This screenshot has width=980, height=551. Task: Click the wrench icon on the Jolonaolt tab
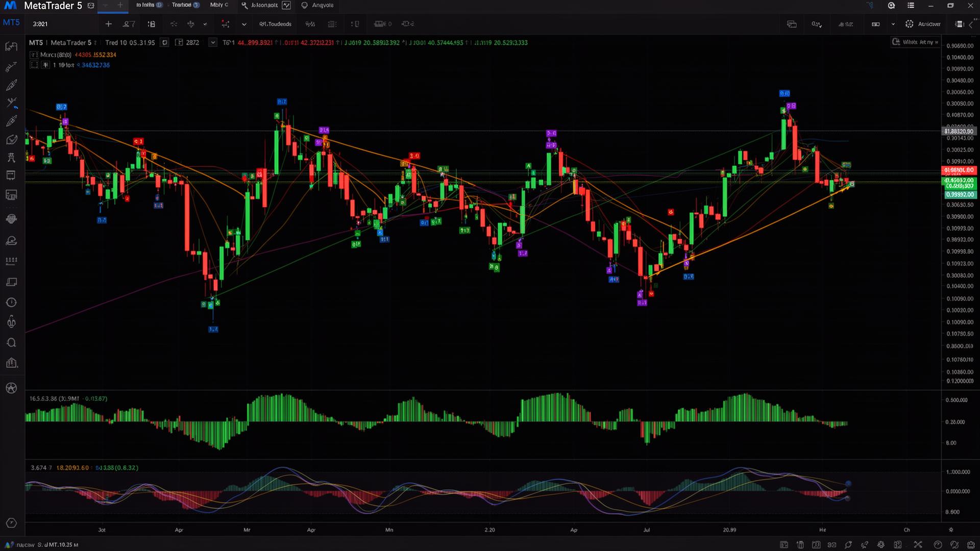pos(244,5)
